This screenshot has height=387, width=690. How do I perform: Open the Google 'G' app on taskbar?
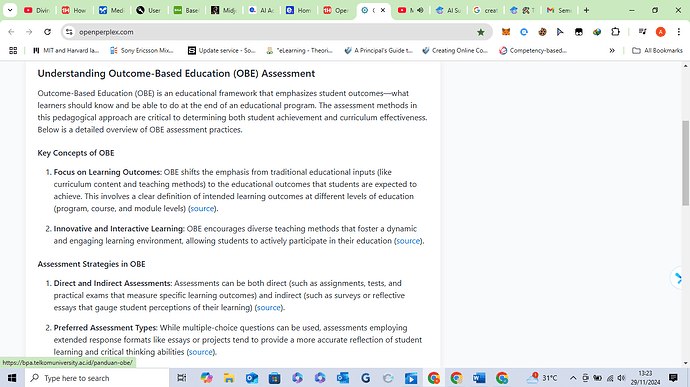pyautogui.click(x=365, y=378)
